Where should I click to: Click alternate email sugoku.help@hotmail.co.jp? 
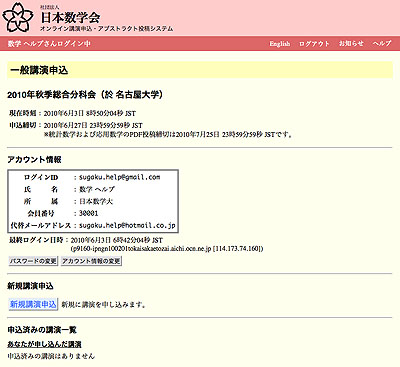tap(127, 225)
